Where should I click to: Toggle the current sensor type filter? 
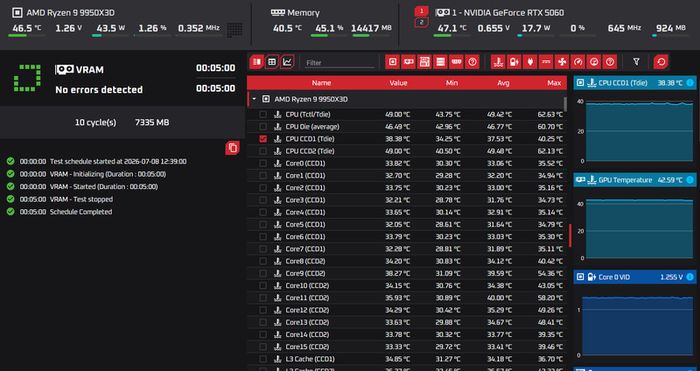click(x=546, y=62)
